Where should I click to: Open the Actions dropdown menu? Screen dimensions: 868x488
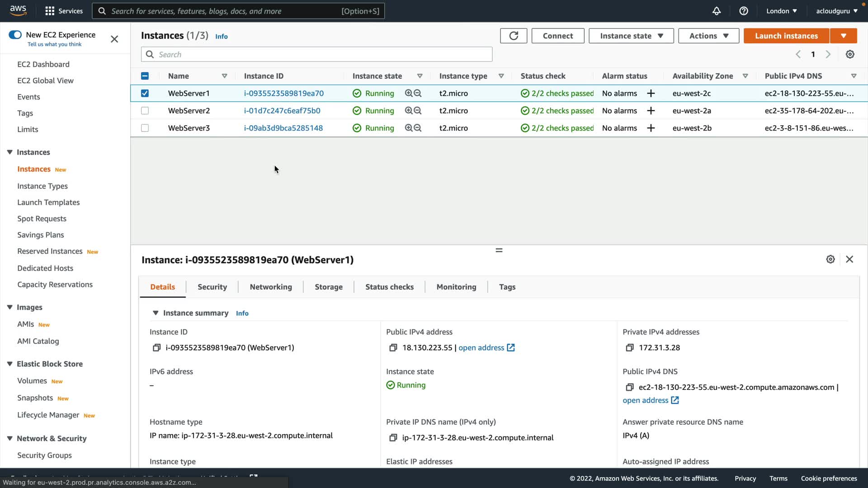coord(708,36)
